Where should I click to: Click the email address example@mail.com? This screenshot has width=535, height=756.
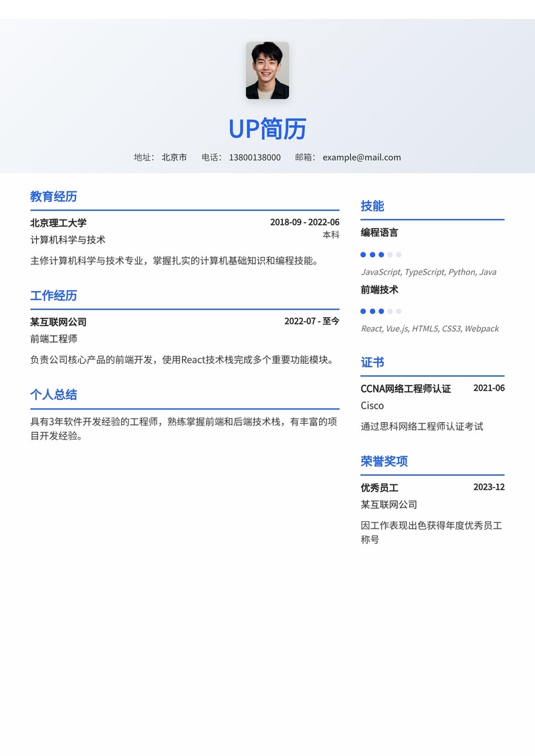coord(361,157)
